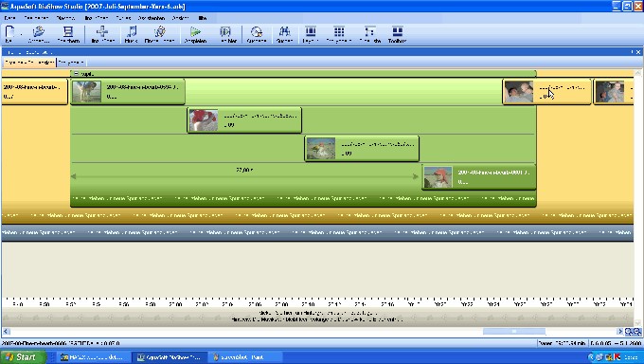Click the music note toolbar icon
Image resolution: width=644 pixels, height=364 pixels.
pyautogui.click(x=132, y=31)
